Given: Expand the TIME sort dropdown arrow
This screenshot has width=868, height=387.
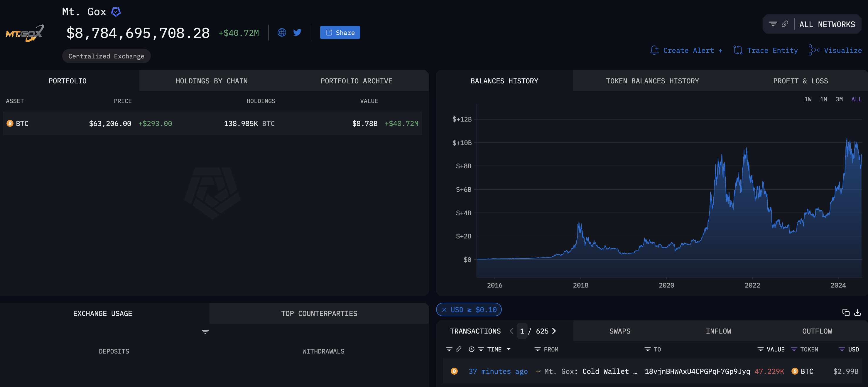Looking at the screenshot, I should pos(509,349).
